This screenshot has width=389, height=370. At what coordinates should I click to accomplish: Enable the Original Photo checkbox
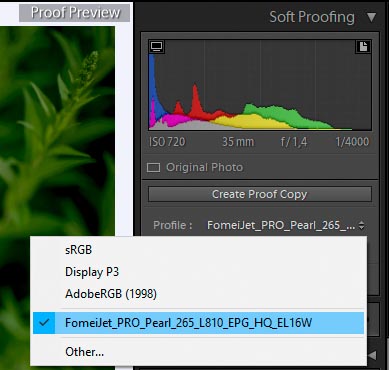pyautogui.click(x=153, y=167)
